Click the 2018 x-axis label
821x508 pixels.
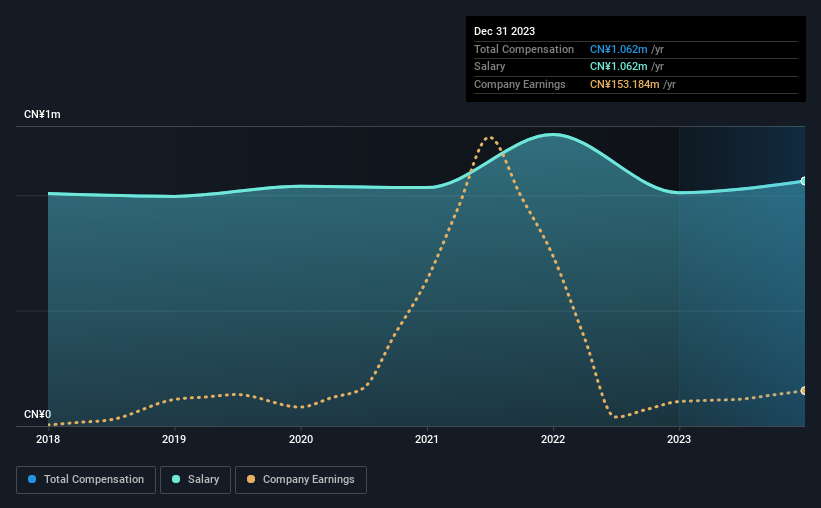click(48, 439)
